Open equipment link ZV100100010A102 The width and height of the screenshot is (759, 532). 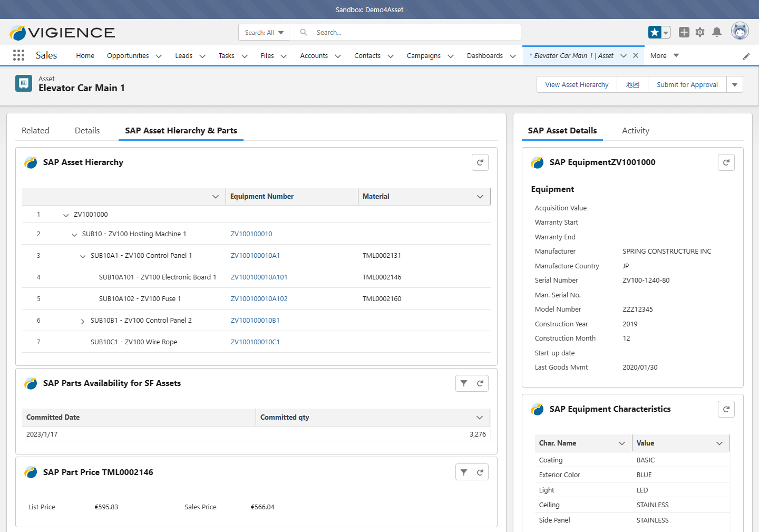[x=259, y=299]
